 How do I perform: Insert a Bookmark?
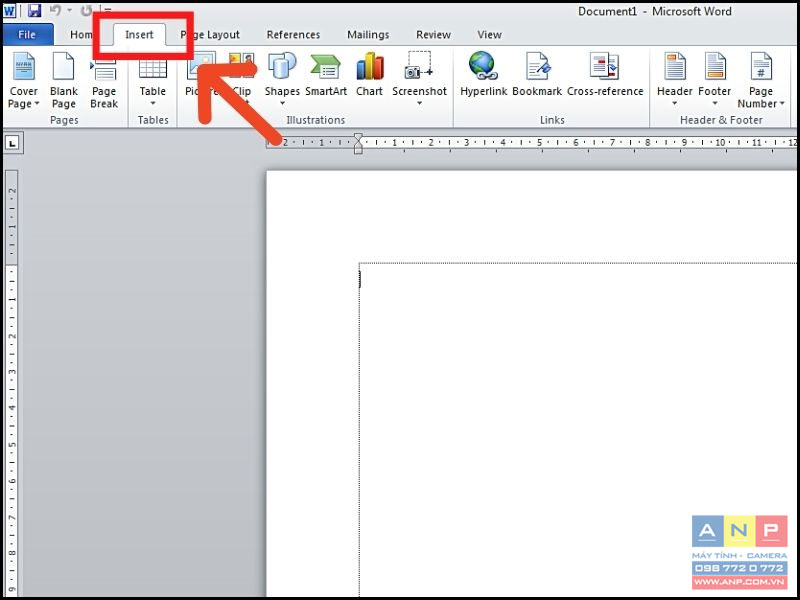[537, 76]
